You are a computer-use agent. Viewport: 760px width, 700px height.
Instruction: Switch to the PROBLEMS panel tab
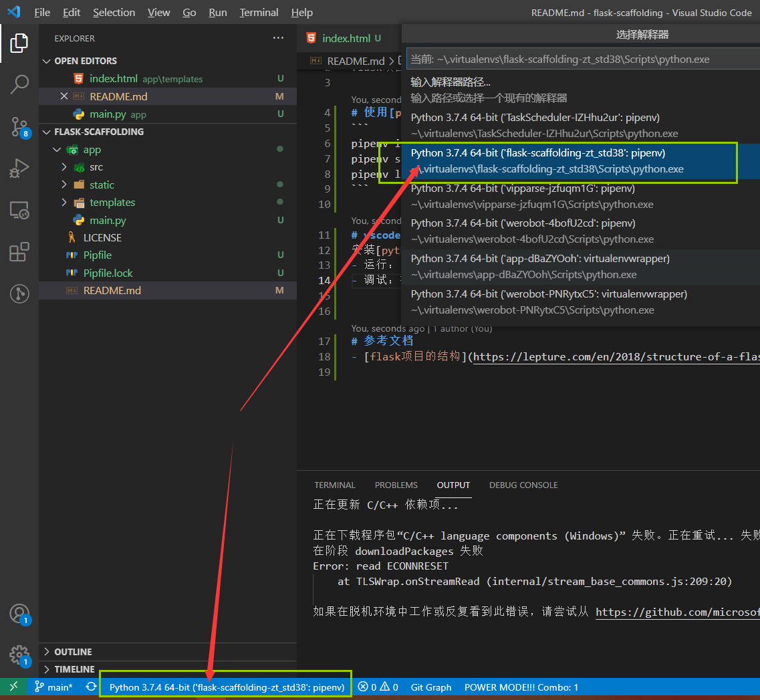[x=396, y=485]
